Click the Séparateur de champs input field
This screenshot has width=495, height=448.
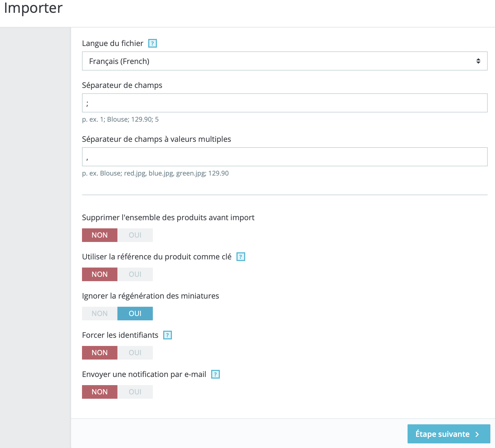285,103
